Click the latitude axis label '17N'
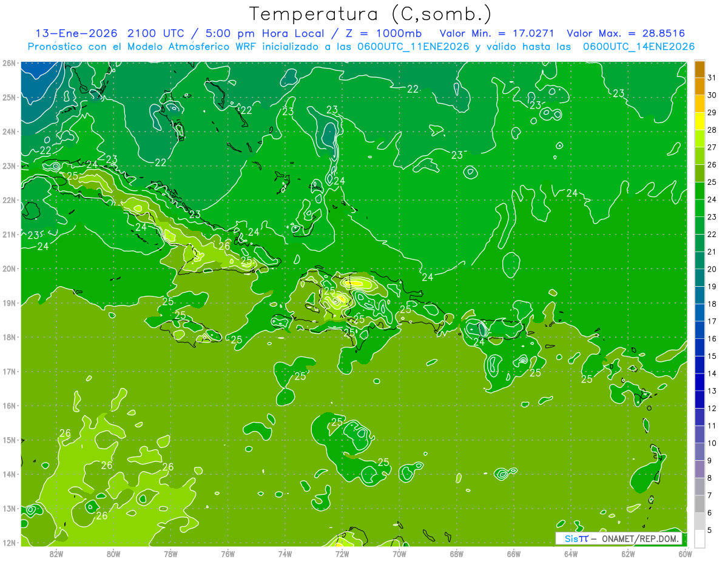728x562 pixels. point(8,371)
